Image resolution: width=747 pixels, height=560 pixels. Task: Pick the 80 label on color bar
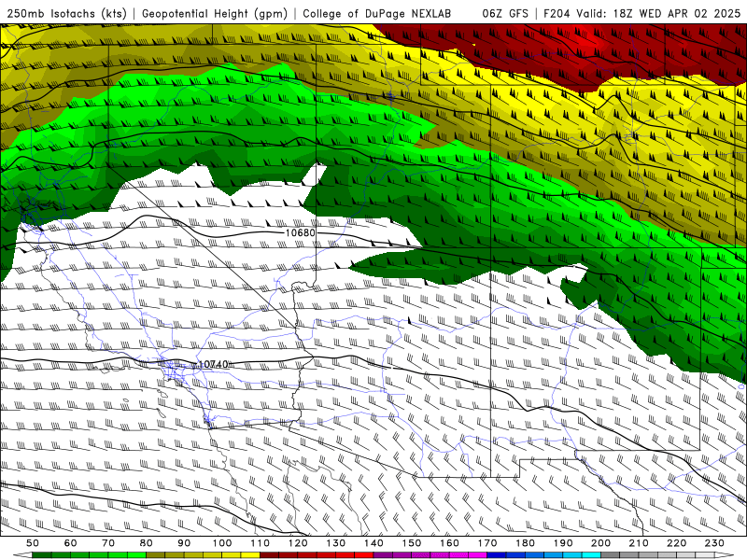pos(147,543)
